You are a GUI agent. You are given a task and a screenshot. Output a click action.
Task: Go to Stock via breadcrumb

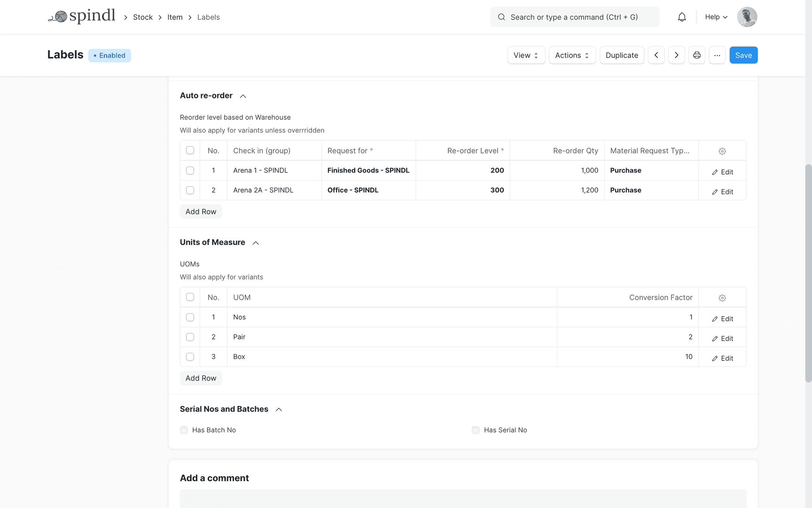click(143, 17)
